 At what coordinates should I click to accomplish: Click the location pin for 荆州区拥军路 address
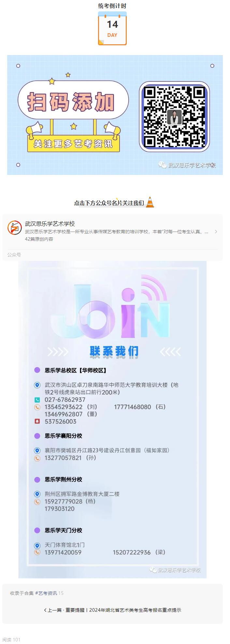[x=37, y=494]
